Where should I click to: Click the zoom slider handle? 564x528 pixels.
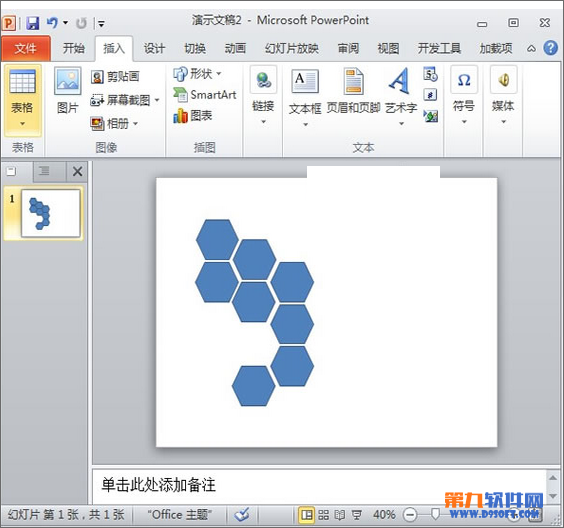(435, 514)
